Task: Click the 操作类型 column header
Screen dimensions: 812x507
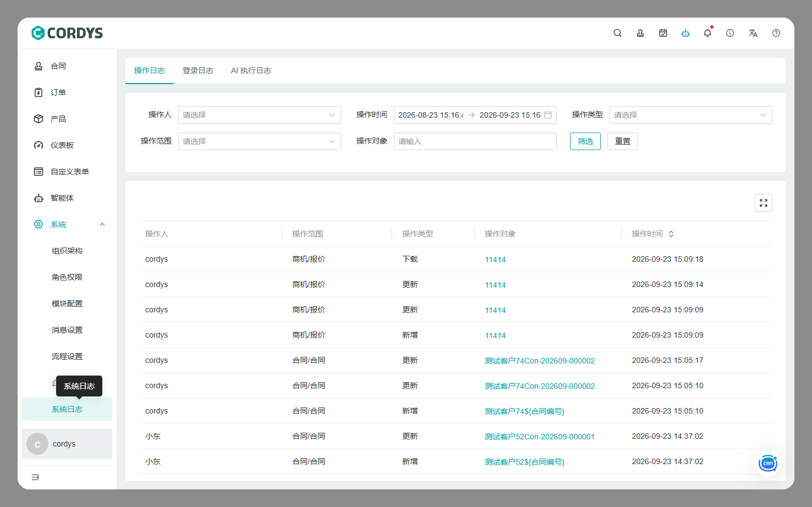Action: pyautogui.click(x=418, y=234)
